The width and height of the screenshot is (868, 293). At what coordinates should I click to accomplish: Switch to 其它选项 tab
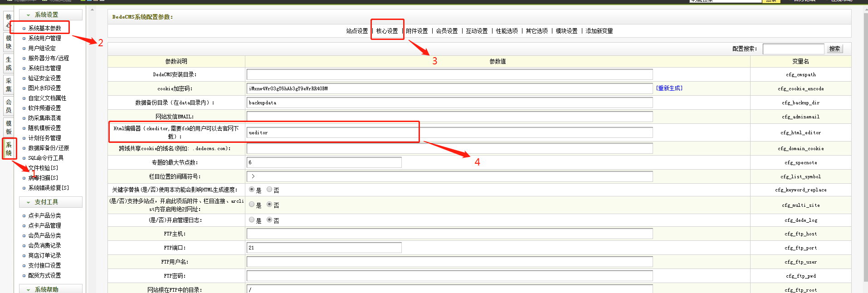coord(536,31)
